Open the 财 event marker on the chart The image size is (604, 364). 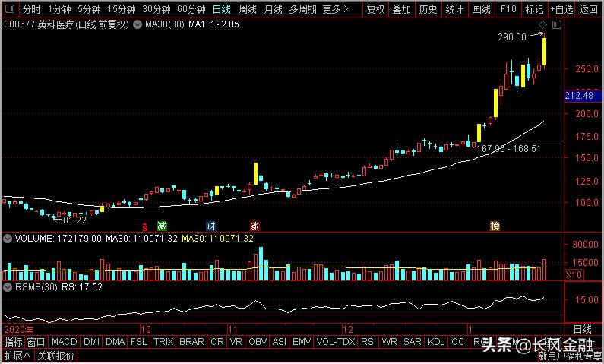(210, 226)
